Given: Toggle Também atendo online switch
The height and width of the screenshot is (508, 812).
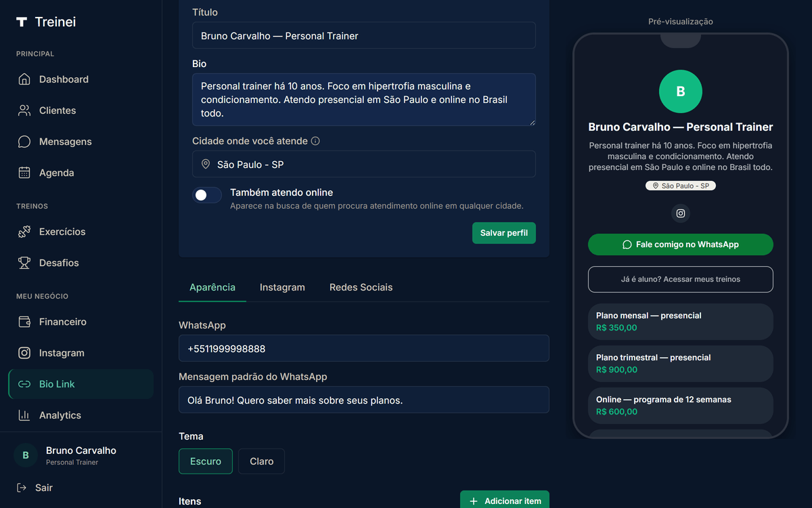Looking at the screenshot, I should pyautogui.click(x=207, y=195).
